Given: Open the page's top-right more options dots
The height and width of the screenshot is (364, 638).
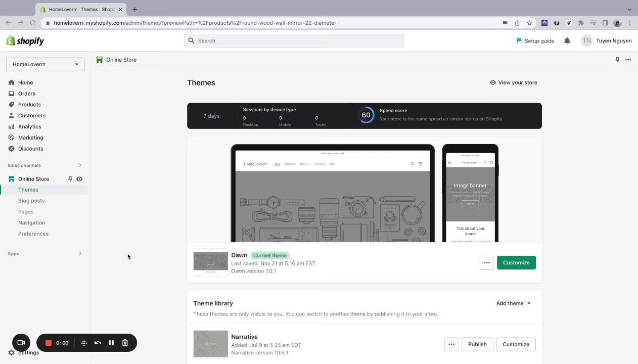Looking at the screenshot, I should click(x=628, y=60).
